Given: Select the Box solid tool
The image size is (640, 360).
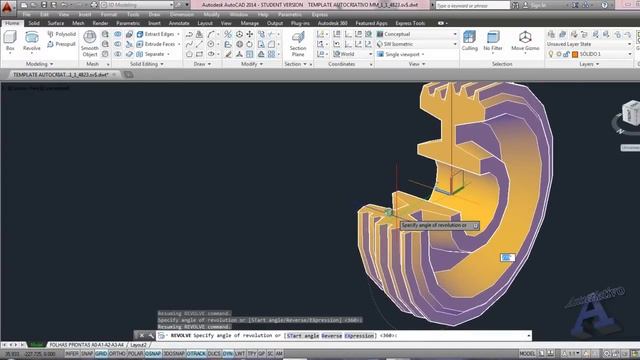Looking at the screenshot, I should coord(10,41).
